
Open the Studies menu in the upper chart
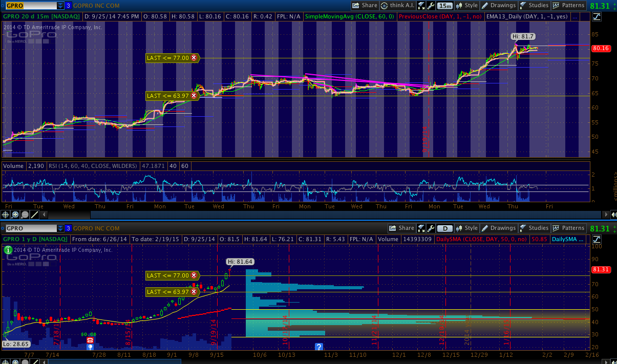(535, 6)
